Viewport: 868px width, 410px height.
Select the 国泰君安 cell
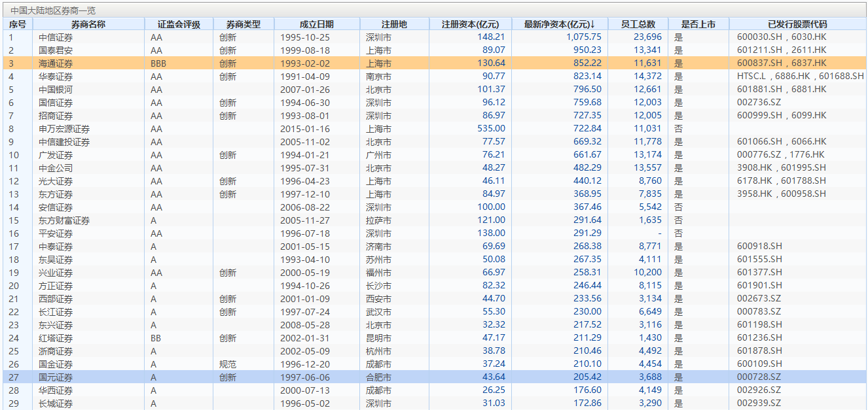[x=56, y=50]
